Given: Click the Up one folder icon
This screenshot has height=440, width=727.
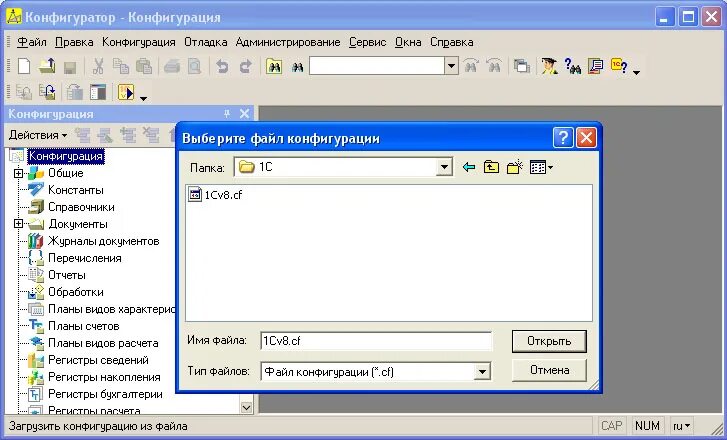Looking at the screenshot, I should (x=491, y=167).
